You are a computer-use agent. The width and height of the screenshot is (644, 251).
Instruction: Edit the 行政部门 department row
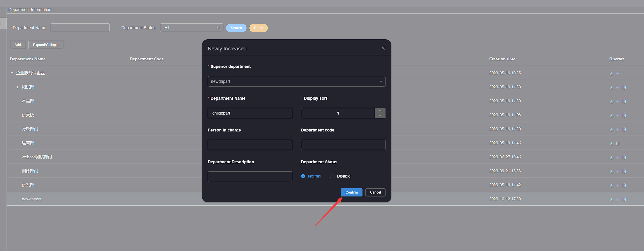pos(611,129)
